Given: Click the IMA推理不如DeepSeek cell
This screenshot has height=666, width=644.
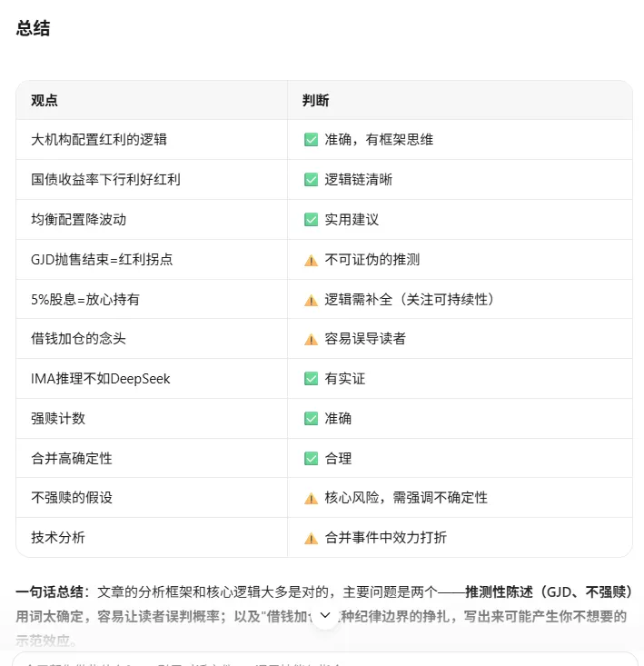Looking at the screenshot, I should click(x=152, y=379).
